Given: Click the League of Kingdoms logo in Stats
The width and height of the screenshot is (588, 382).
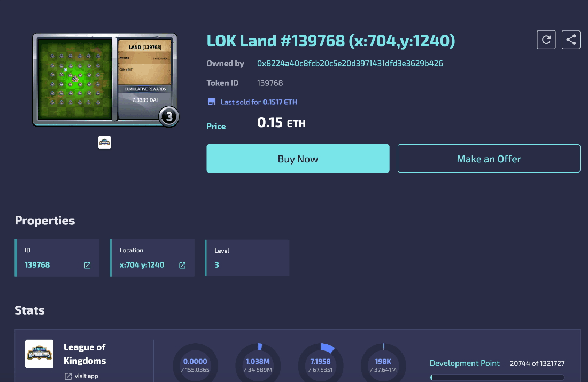Looking at the screenshot, I should tap(40, 354).
